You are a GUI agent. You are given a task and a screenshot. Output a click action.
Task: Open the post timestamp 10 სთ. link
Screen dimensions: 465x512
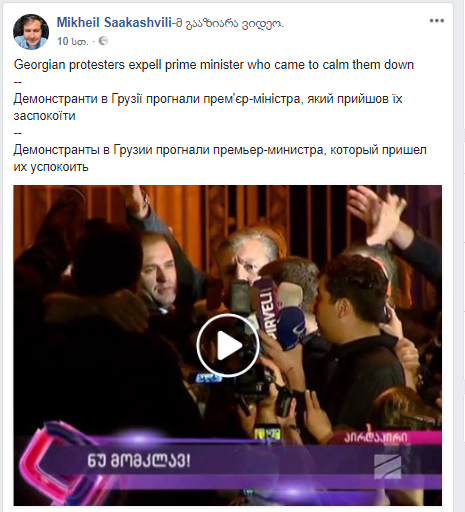pos(72,41)
